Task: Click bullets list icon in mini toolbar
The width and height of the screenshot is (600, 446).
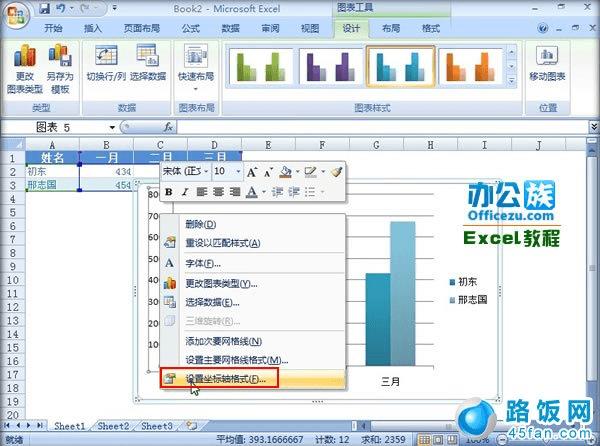Action: [x=310, y=192]
